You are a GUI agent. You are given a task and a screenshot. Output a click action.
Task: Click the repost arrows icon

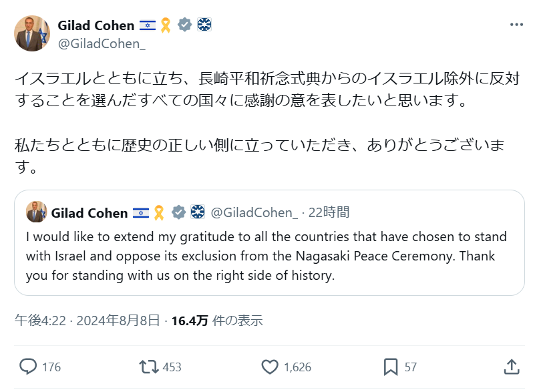click(x=148, y=367)
